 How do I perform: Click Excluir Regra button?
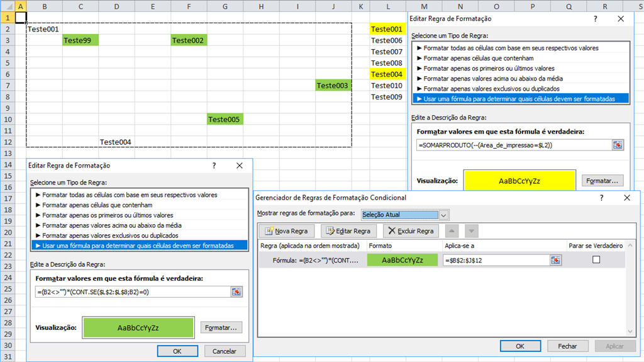tap(411, 231)
